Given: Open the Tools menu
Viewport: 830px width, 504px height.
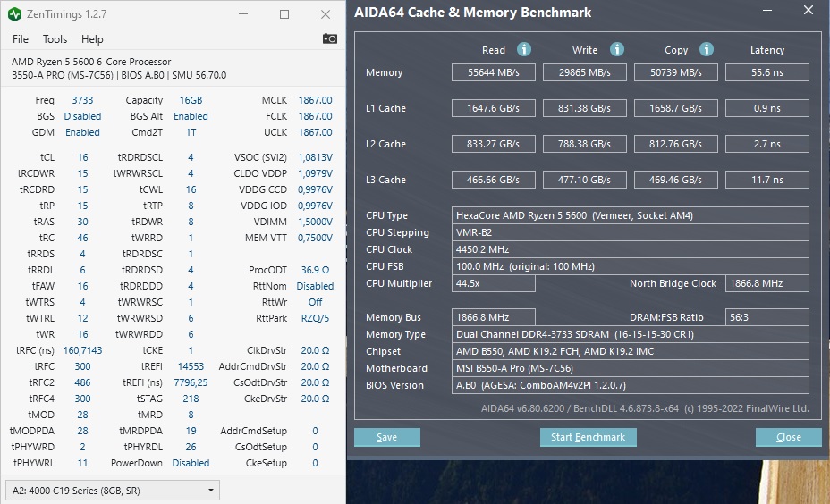Looking at the screenshot, I should (55, 39).
